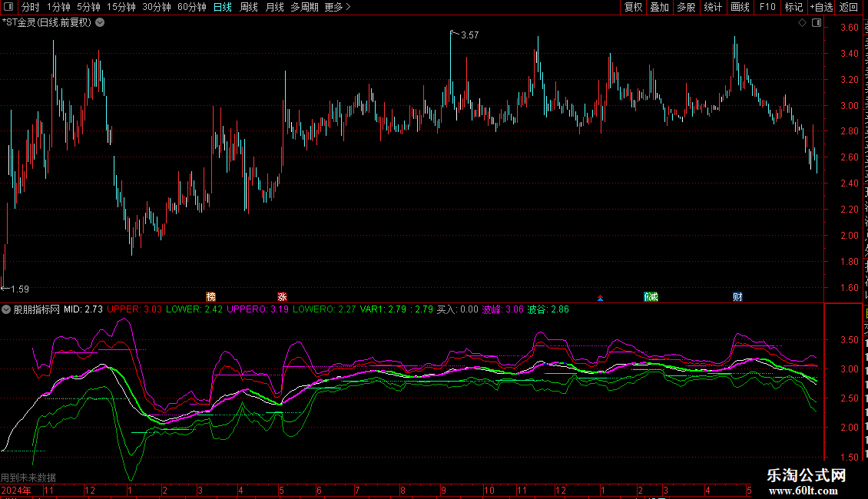Click the UPPER: 3.03 indicator value
Screen dimensions: 868x499
click(x=134, y=310)
